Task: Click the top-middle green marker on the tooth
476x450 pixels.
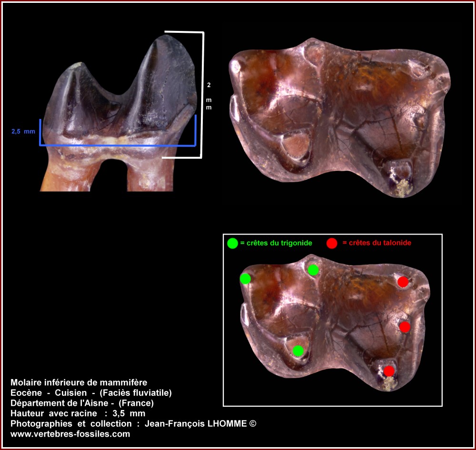Action: point(313,270)
